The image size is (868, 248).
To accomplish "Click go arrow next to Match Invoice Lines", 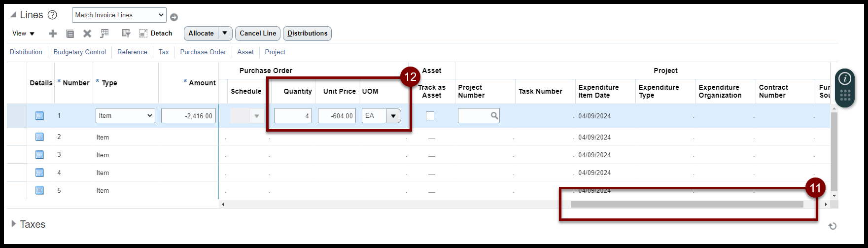I will (x=174, y=17).
